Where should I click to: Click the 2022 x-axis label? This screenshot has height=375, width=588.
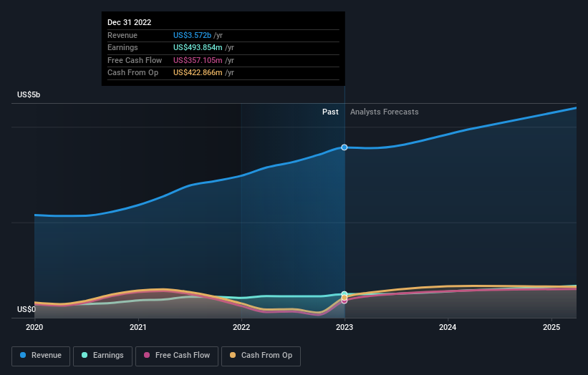pos(241,328)
